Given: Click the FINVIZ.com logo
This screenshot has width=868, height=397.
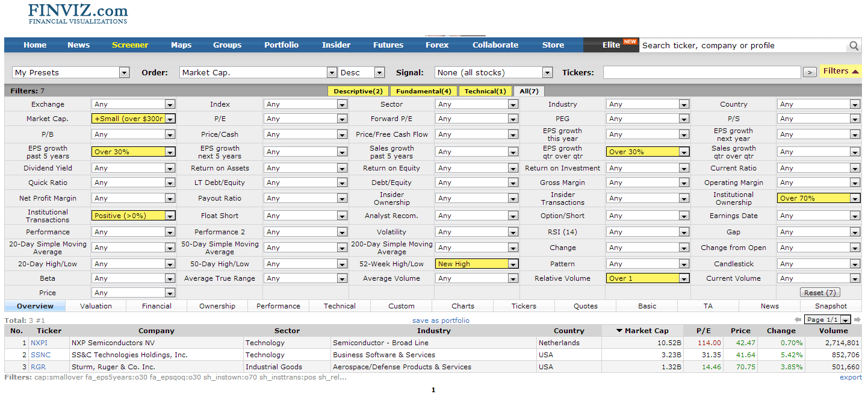Looking at the screenshot, I should [78, 14].
